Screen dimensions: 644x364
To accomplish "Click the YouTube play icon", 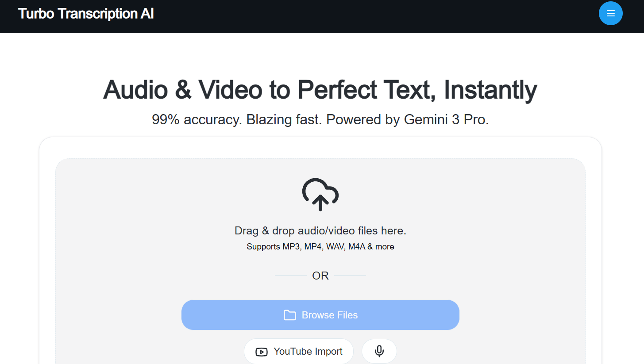I will [262, 352].
